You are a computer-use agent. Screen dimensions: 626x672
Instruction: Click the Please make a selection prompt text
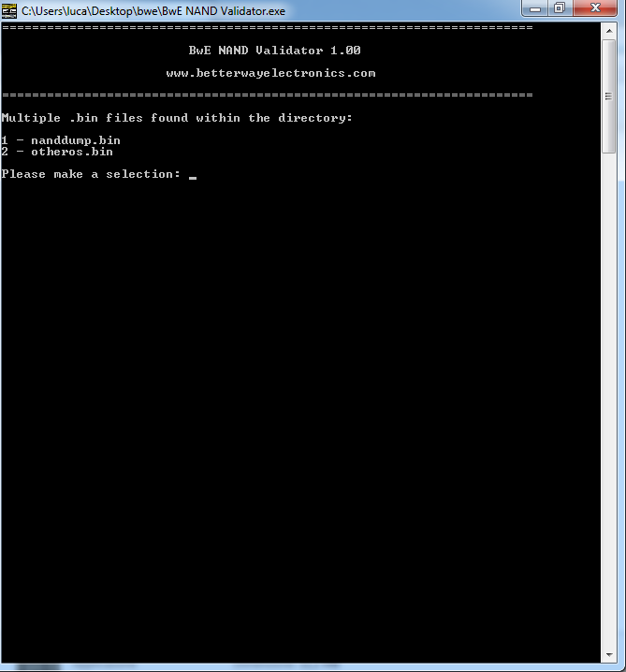tap(91, 174)
